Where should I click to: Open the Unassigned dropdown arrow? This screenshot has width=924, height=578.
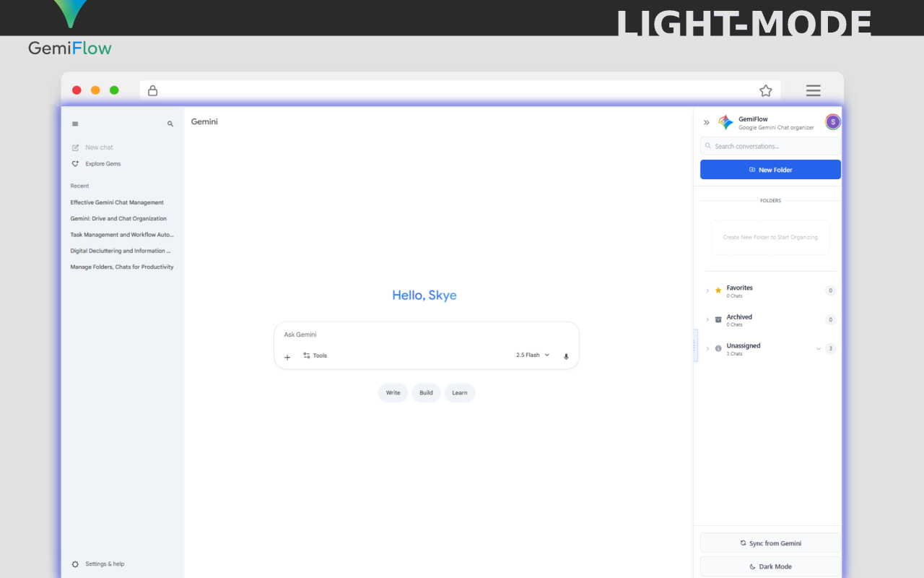[x=819, y=348]
